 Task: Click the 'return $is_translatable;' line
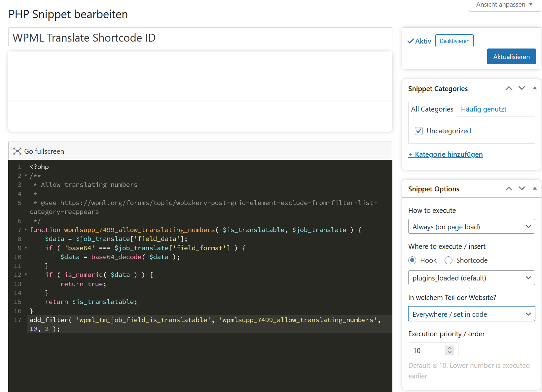click(91, 302)
